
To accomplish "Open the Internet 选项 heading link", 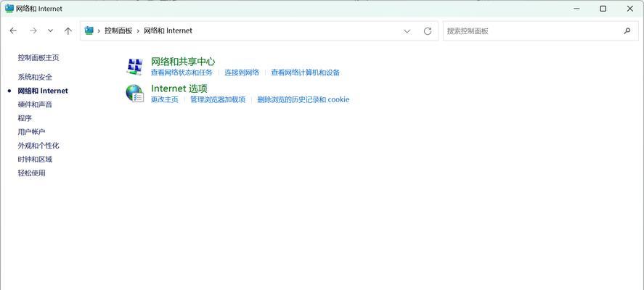I will coord(179,88).
